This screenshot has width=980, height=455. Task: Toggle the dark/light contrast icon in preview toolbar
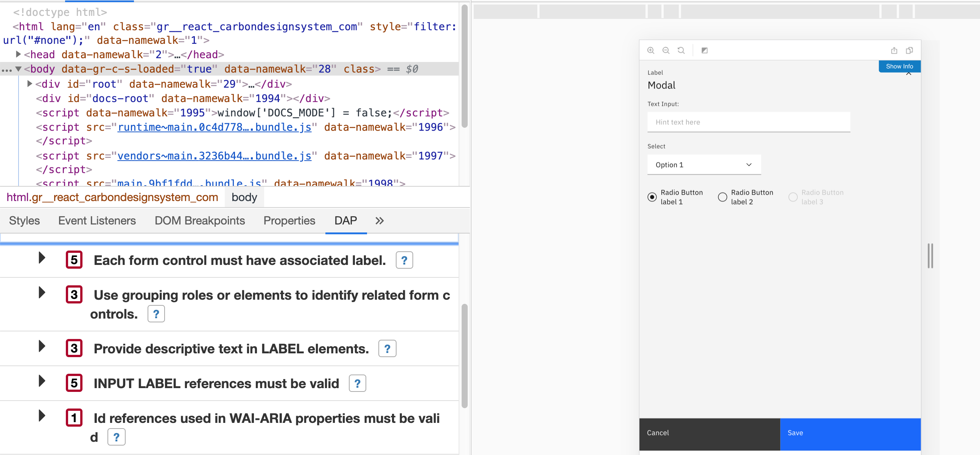click(x=705, y=50)
